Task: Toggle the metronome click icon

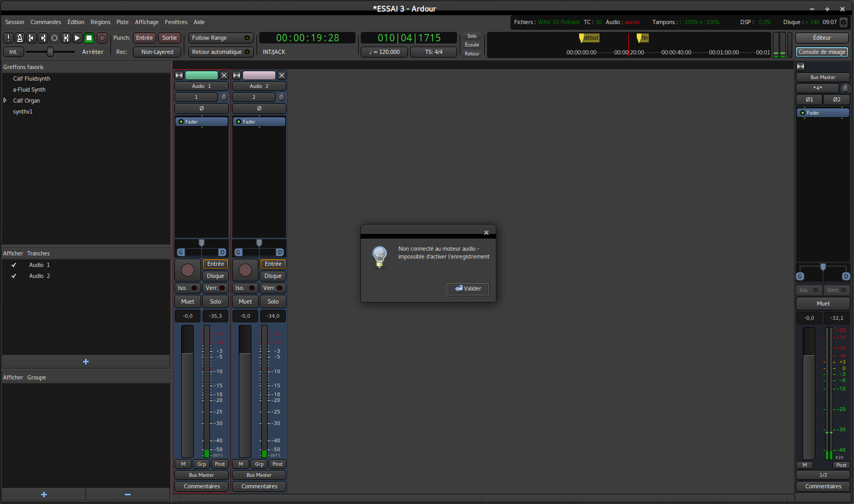Action: (x=20, y=38)
